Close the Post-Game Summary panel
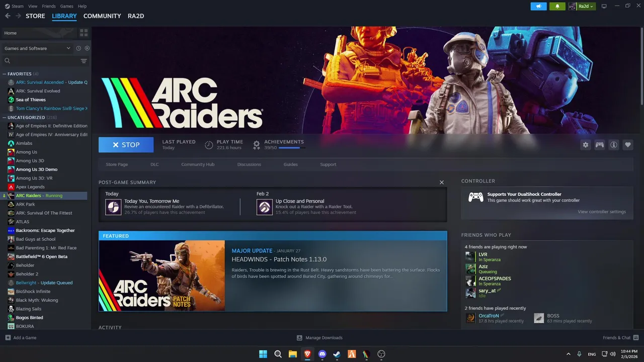This screenshot has width=644, height=362. tap(441, 182)
